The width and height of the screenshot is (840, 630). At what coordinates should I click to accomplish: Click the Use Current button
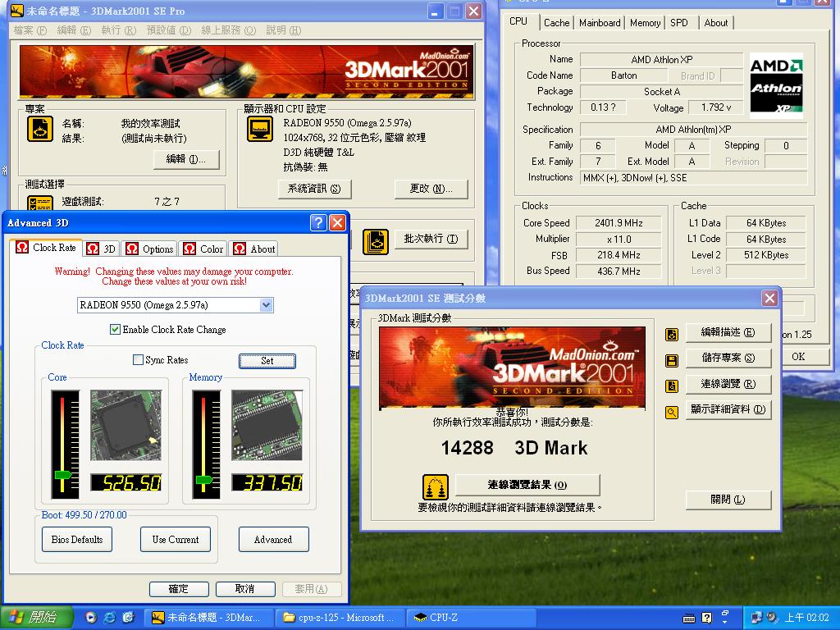pyautogui.click(x=176, y=539)
